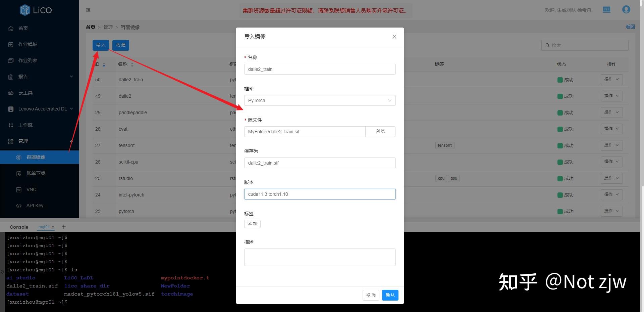
Task: Click lico_share_dir in terminal listing
Action: pos(87,286)
